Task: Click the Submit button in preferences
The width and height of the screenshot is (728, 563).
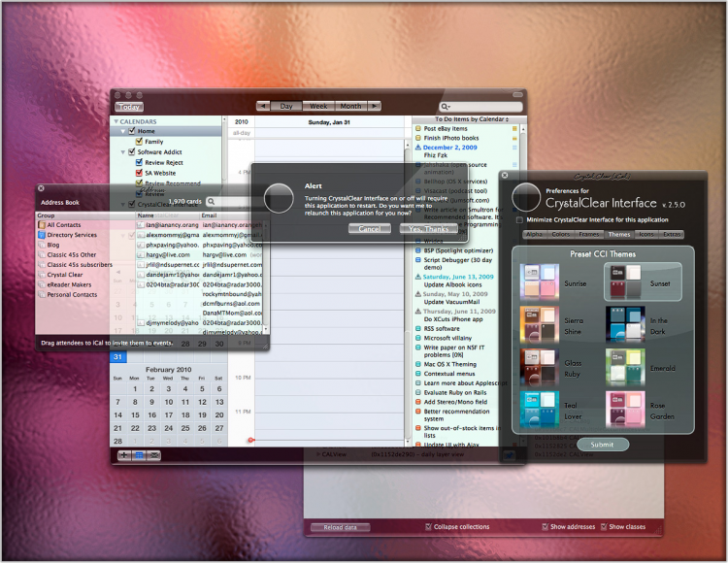Action: 602,445
